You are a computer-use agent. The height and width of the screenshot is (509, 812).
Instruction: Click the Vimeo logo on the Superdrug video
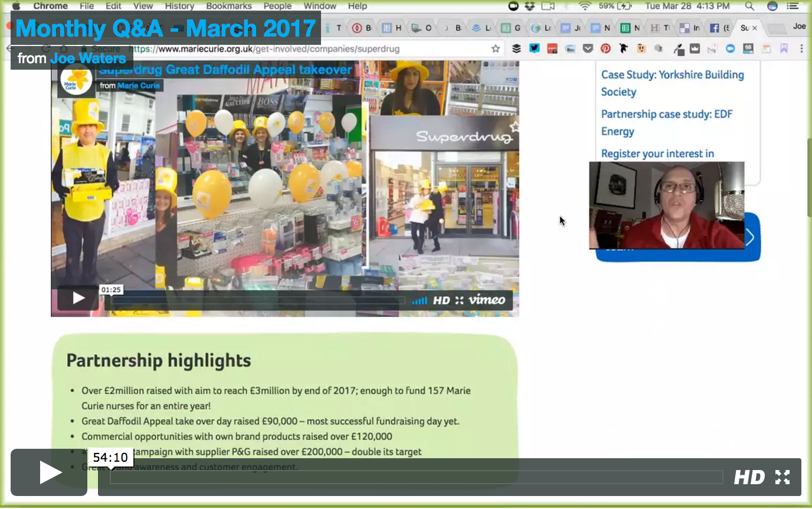click(487, 300)
